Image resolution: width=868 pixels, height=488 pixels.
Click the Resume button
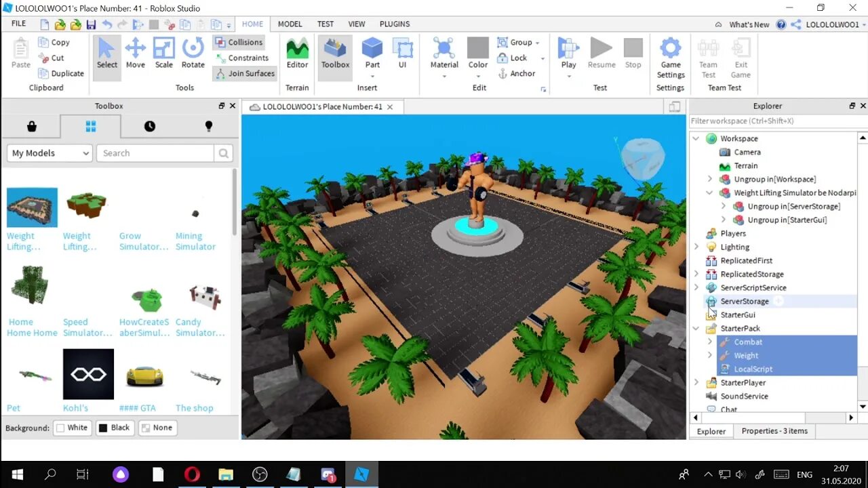coord(601,53)
